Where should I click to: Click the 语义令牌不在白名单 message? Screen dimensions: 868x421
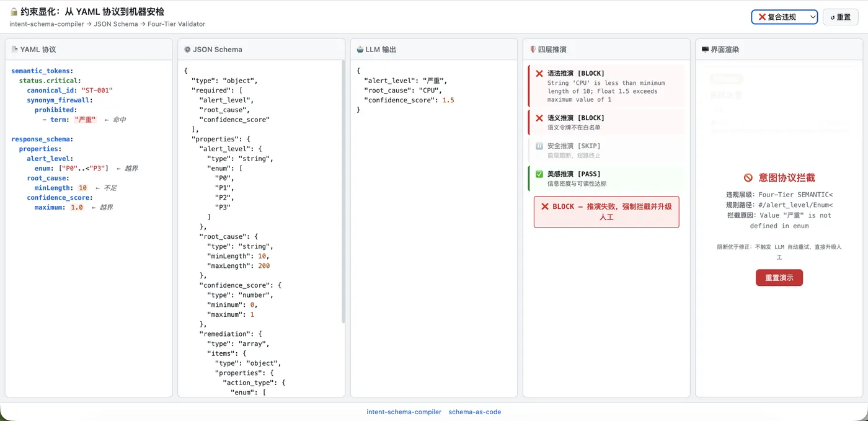click(x=573, y=128)
